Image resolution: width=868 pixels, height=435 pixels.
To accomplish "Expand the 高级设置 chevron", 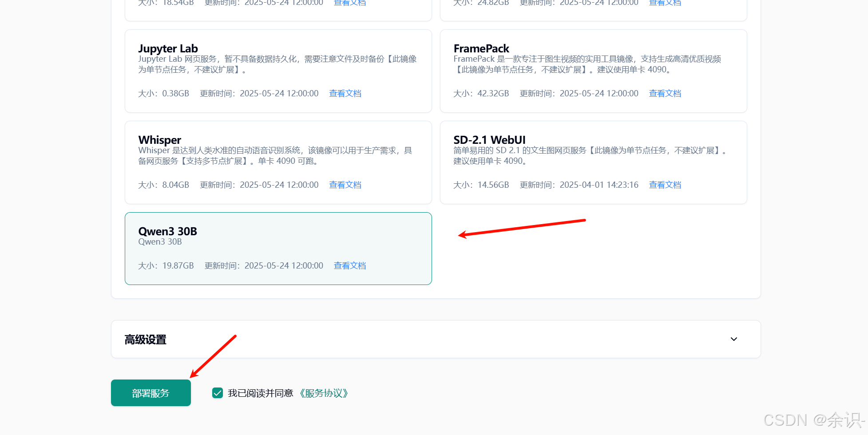I will (734, 339).
